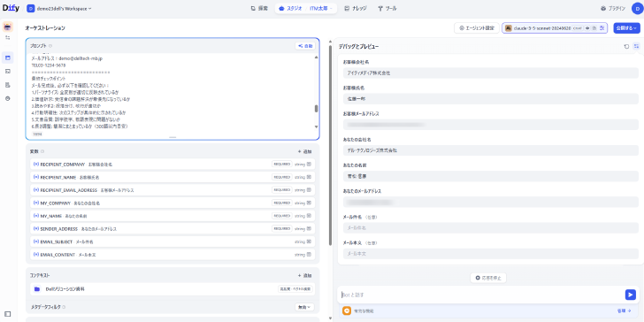
Task: Restart the debug conversation with refresh icon
Action: (x=626, y=46)
